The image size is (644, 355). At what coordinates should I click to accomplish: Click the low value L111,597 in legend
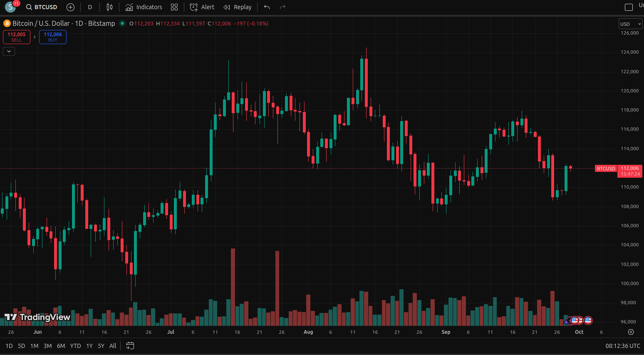tap(194, 24)
